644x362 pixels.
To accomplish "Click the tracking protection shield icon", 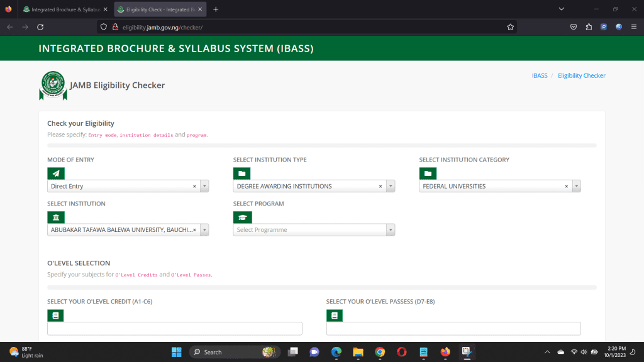I will tap(104, 27).
